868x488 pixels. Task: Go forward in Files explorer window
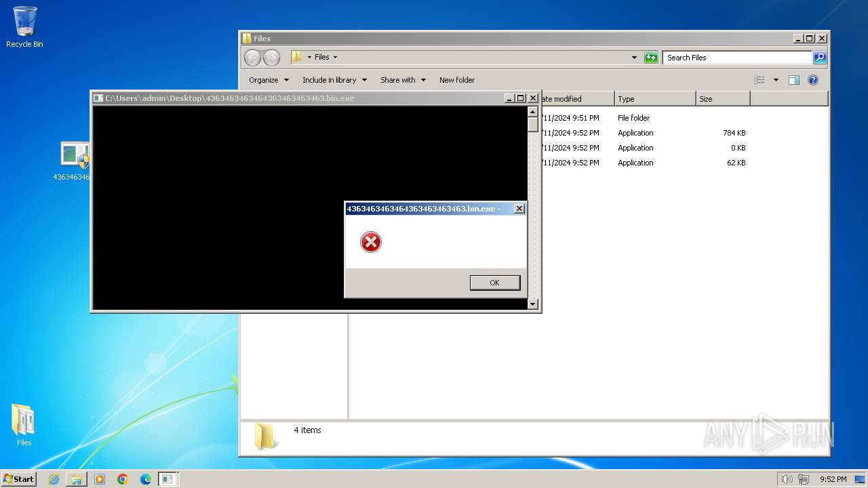click(x=271, y=58)
